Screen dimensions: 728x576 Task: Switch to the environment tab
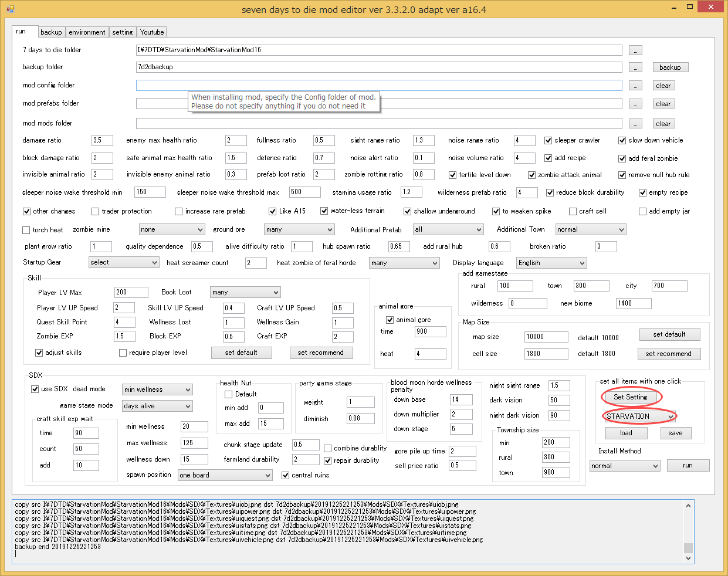87,32
